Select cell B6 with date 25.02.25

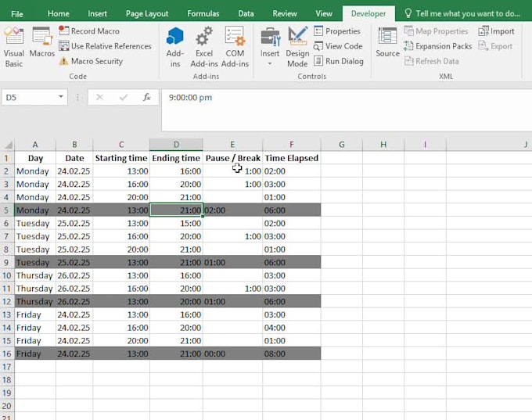74,223
